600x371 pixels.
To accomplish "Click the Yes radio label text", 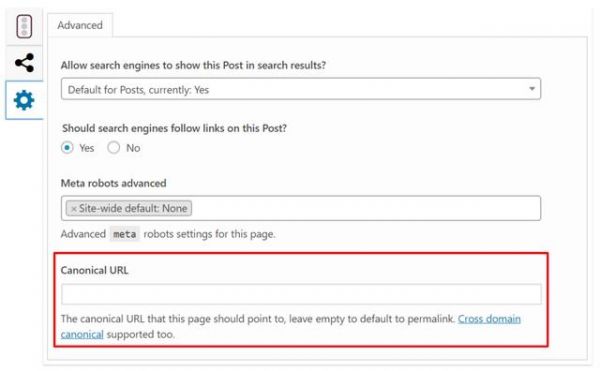I will coord(87,148).
